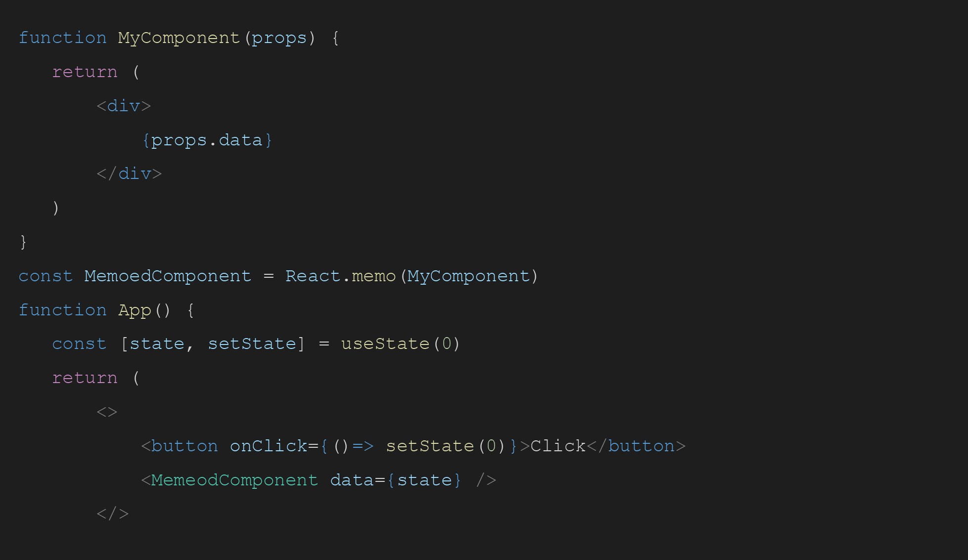Click MyComponent argument inside React.memo
968x560 pixels.
tap(468, 276)
